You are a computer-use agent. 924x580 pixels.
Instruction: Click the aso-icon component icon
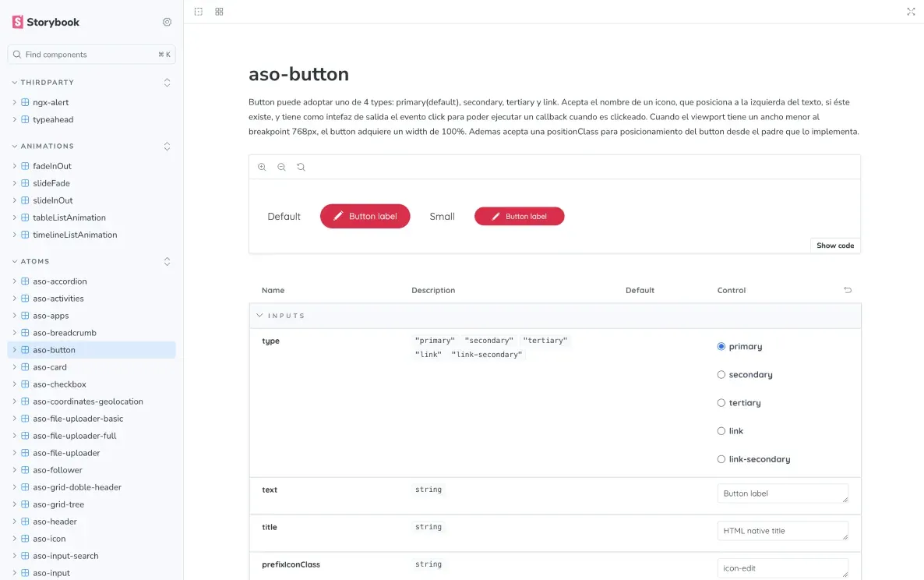[x=26, y=538]
